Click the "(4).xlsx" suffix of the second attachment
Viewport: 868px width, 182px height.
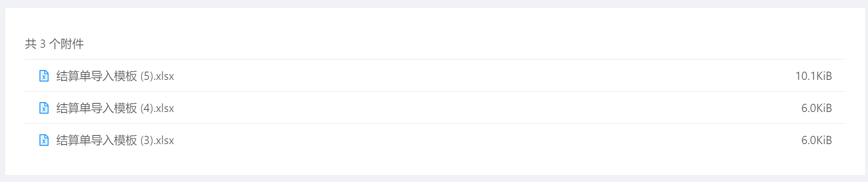(x=157, y=108)
